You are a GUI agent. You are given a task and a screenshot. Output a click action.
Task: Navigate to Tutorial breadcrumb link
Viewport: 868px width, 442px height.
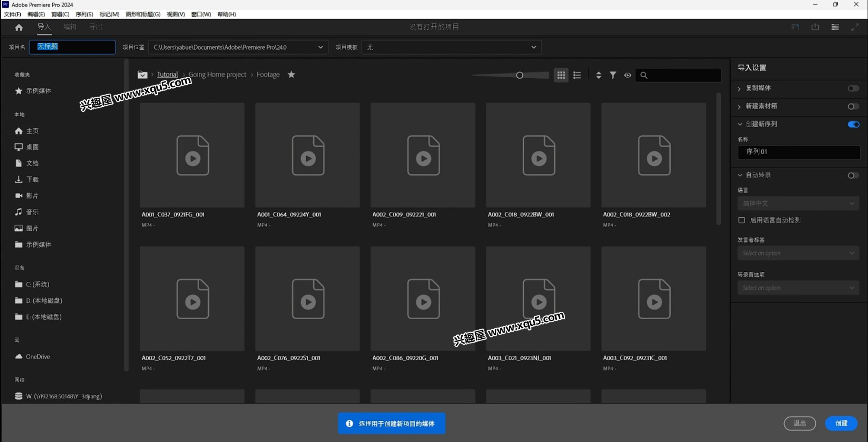click(167, 74)
